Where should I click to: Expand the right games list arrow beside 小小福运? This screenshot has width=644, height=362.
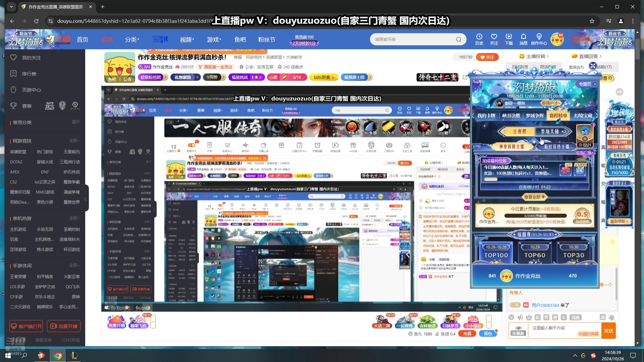(x=488, y=321)
